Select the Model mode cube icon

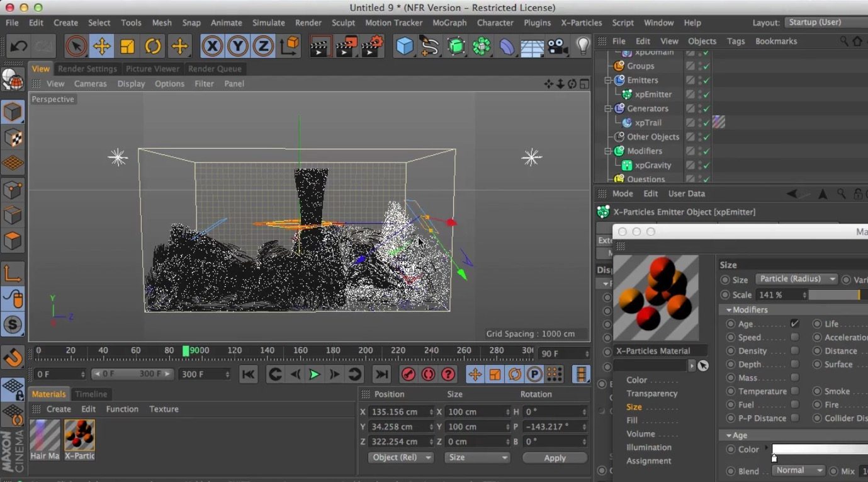pyautogui.click(x=13, y=112)
